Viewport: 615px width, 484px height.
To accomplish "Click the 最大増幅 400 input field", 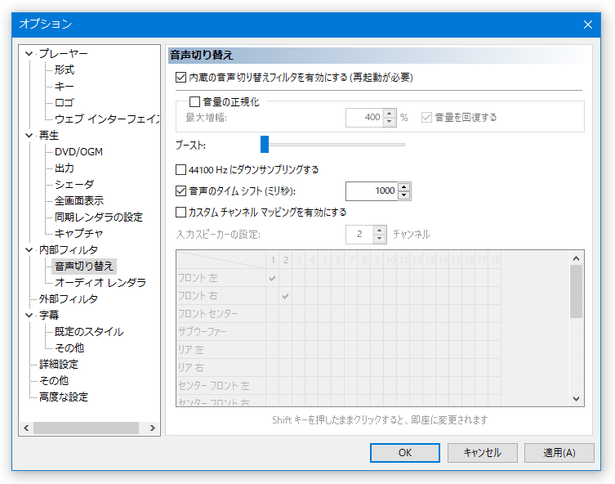I will click(364, 117).
